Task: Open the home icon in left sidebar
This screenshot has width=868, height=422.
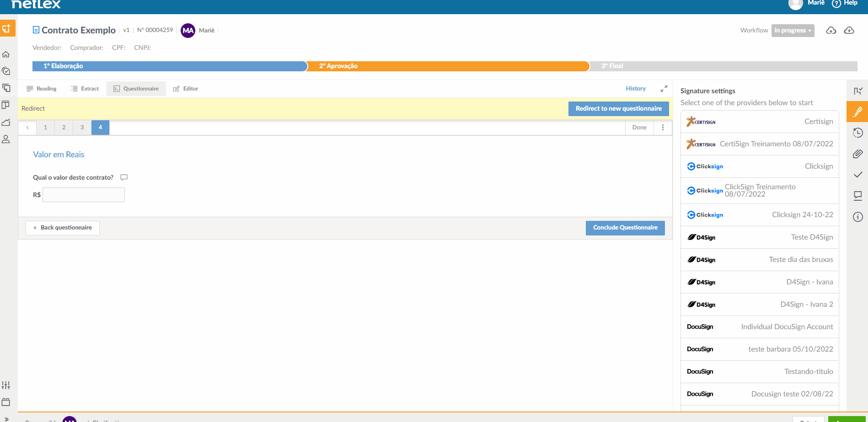Action: coord(6,54)
